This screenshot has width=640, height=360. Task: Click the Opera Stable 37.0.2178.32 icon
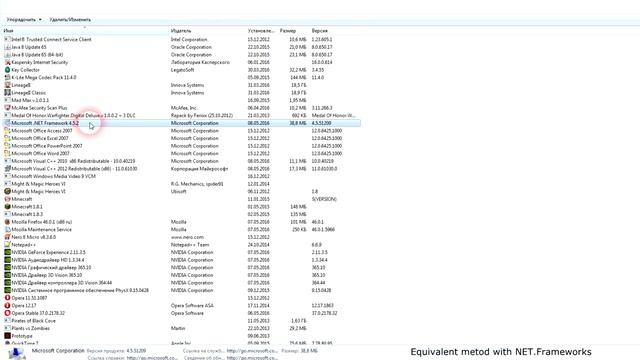[x=7, y=313]
